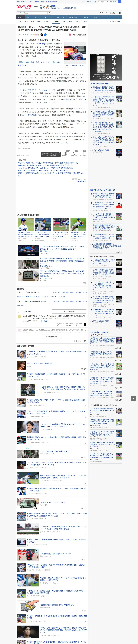Select the スポーツ category tab
This screenshot has width=138, height=644.
56,21
